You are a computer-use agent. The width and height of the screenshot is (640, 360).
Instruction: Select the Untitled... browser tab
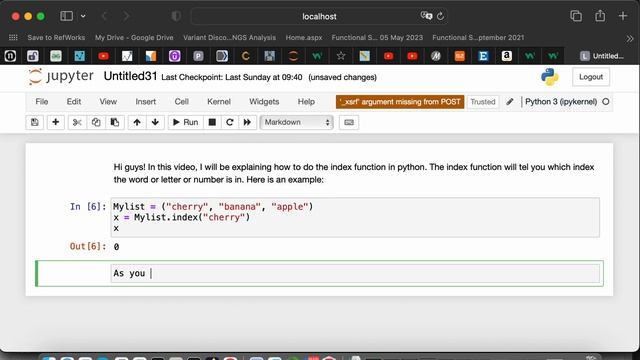coord(602,56)
